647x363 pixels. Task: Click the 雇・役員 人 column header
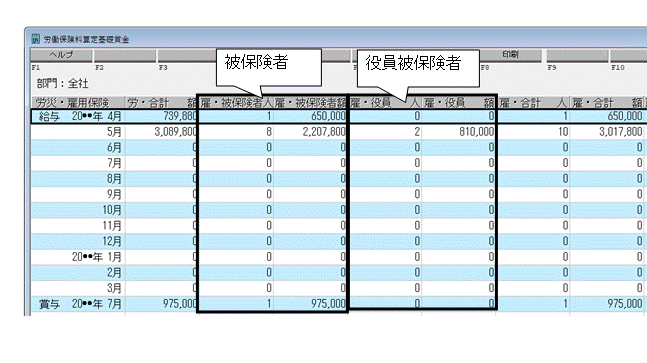(385, 103)
